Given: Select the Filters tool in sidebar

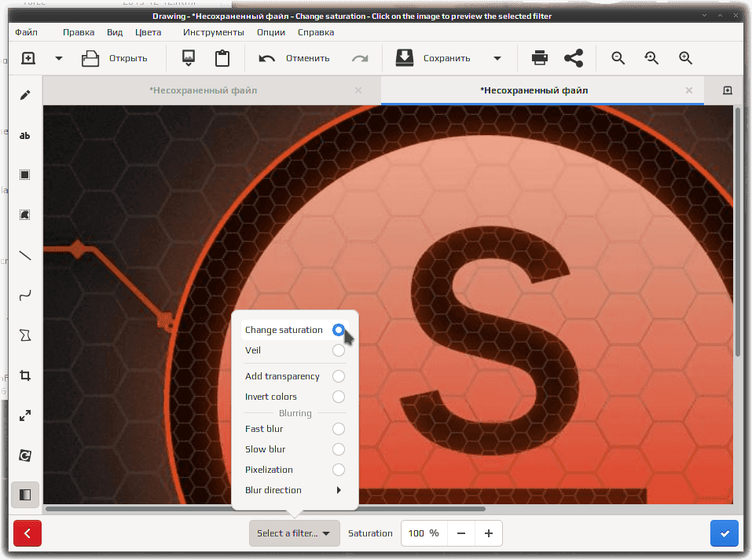Looking at the screenshot, I should (x=25, y=494).
